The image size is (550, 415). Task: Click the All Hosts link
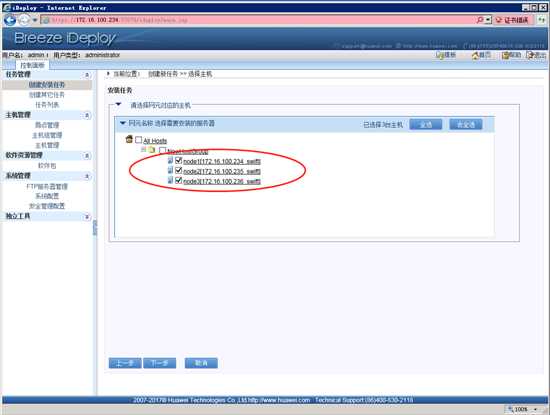pyautogui.click(x=155, y=141)
